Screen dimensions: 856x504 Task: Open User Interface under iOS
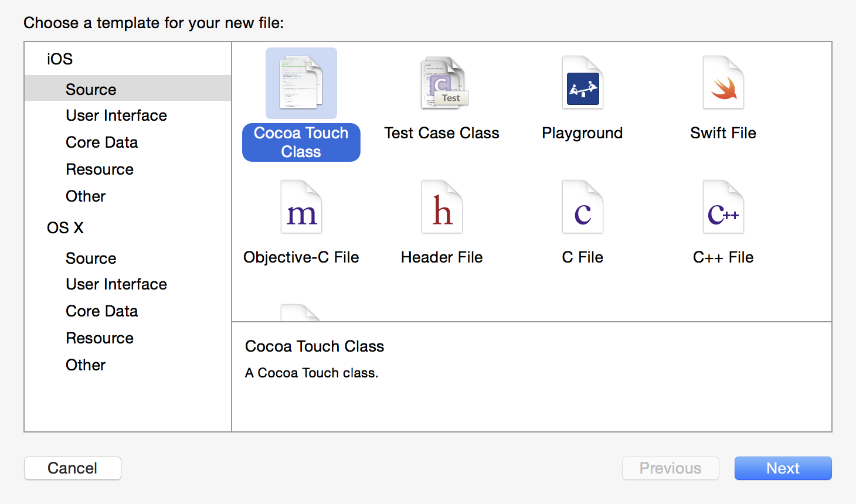[x=128, y=115]
